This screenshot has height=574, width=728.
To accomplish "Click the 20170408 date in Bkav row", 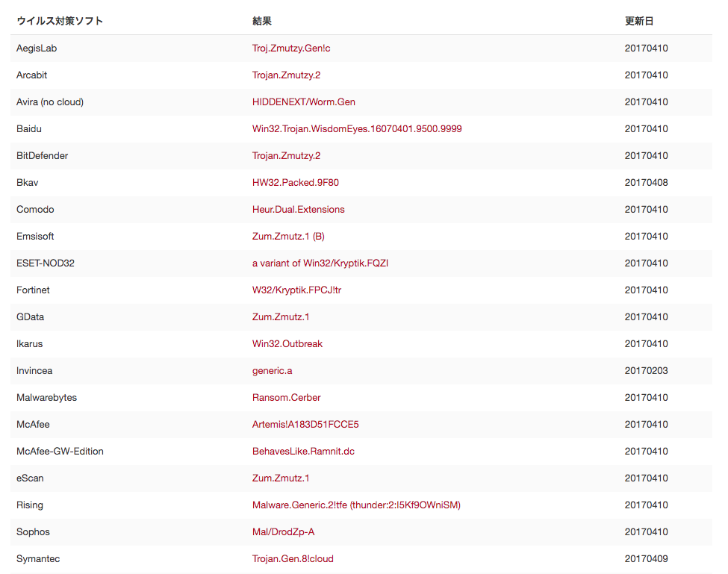I will 647,183.
